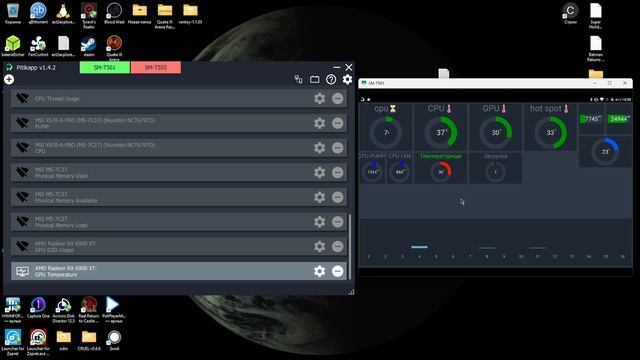The image size is (640, 360).
Task: Select the ventoy folder on the desktop
Action: coord(190,14)
